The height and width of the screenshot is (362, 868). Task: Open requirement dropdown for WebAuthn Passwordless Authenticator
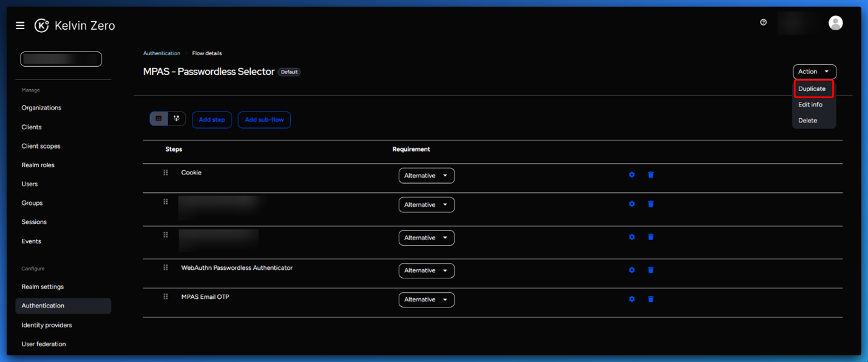point(426,270)
